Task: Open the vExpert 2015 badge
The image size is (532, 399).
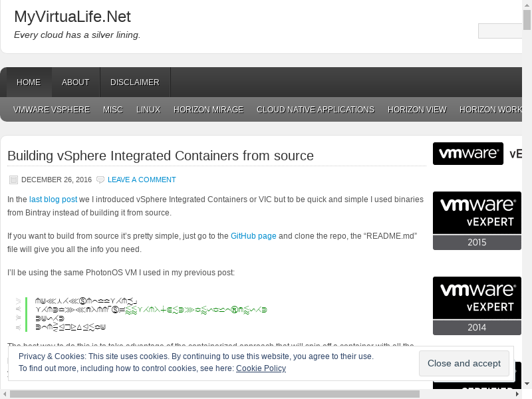Action: coord(477,221)
